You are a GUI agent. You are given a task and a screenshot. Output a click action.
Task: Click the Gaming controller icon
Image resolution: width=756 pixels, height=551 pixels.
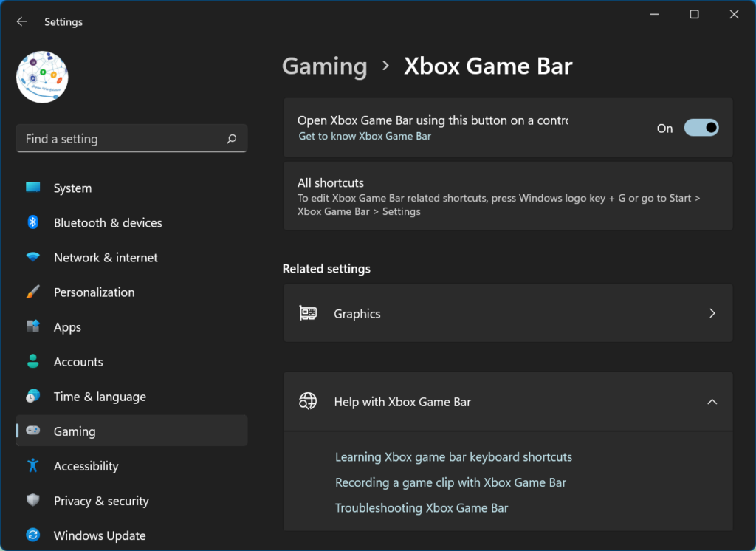click(x=32, y=430)
